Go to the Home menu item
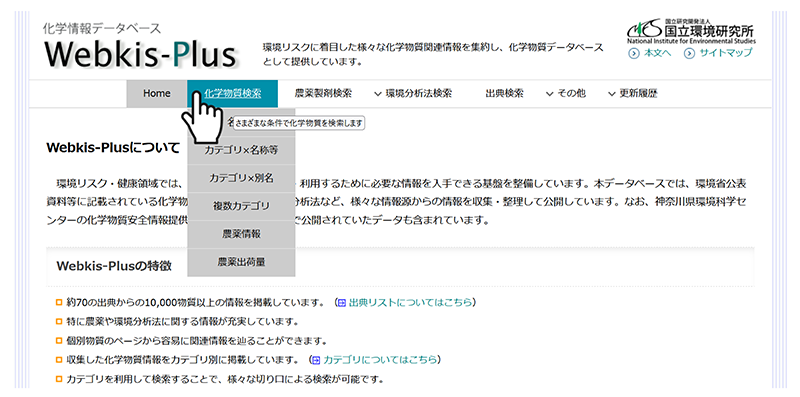 [x=157, y=94]
